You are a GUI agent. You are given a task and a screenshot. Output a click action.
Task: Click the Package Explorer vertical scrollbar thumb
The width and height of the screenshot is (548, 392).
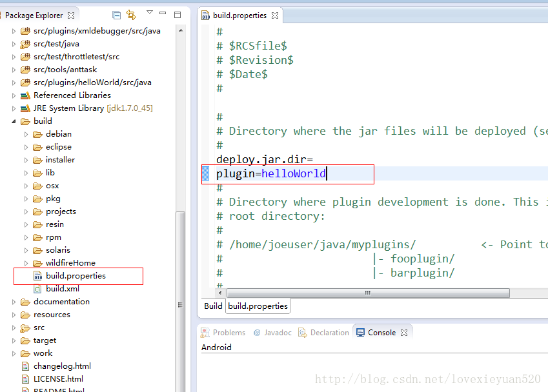click(x=180, y=302)
